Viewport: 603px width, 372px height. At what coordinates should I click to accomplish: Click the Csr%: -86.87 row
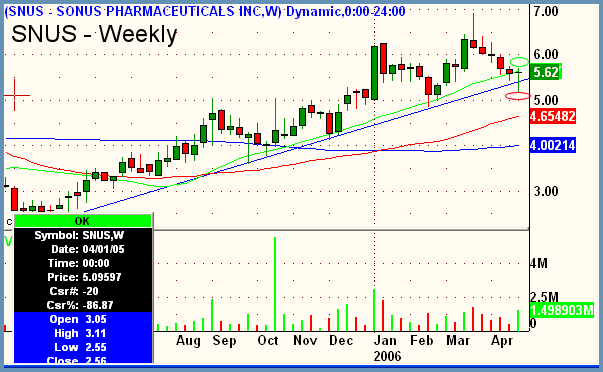click(x=83, y=305)
